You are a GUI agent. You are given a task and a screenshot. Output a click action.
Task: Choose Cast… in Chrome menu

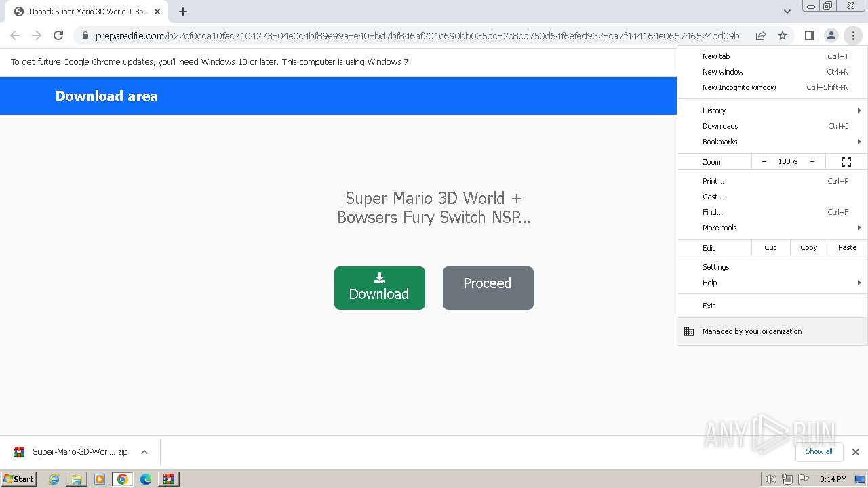click(x=772, y=197)
